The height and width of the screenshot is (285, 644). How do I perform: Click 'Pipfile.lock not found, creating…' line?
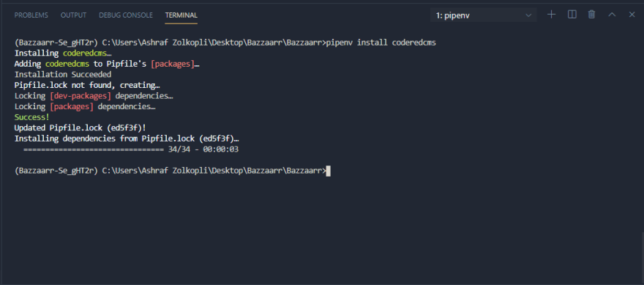(x=87, y=86)
